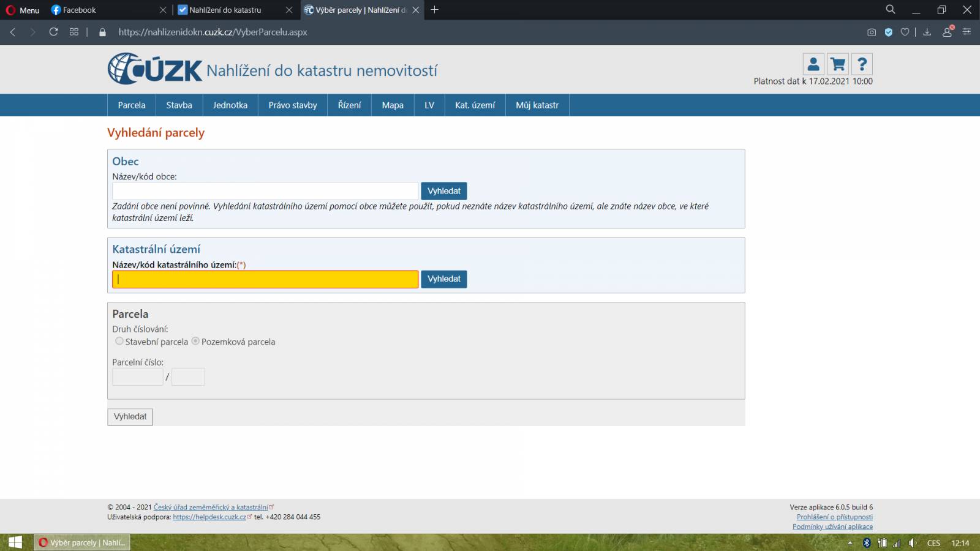This screenshot has height=551, width=980.
Task: Focus the first Parcelní číslo field
Action: [x=138, y=377]
